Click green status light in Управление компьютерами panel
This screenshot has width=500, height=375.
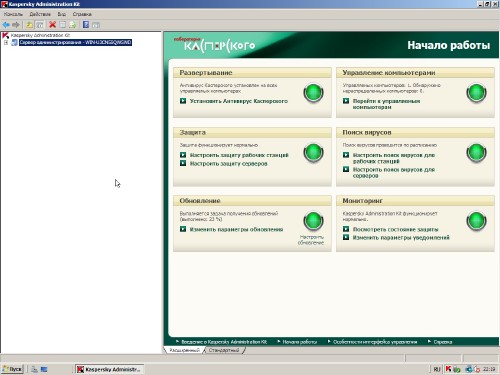pyautogui.click(x=476, y=93)
